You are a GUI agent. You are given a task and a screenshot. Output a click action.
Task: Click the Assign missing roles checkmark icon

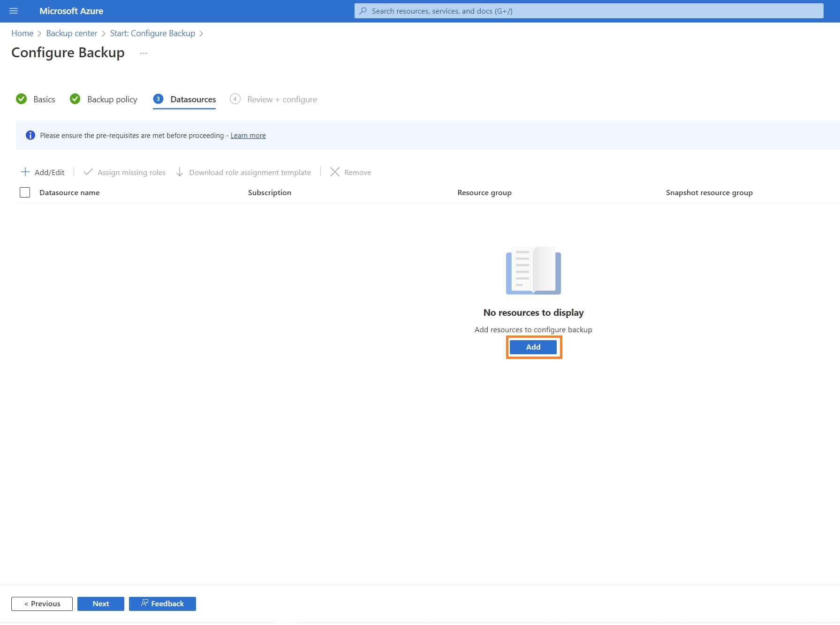tap(88, 172)
